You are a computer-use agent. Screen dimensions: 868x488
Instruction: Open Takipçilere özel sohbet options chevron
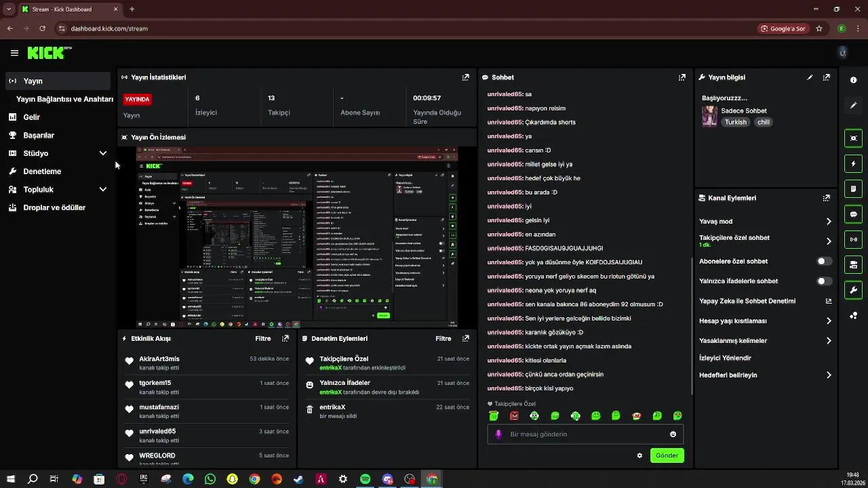coord(829,241)
